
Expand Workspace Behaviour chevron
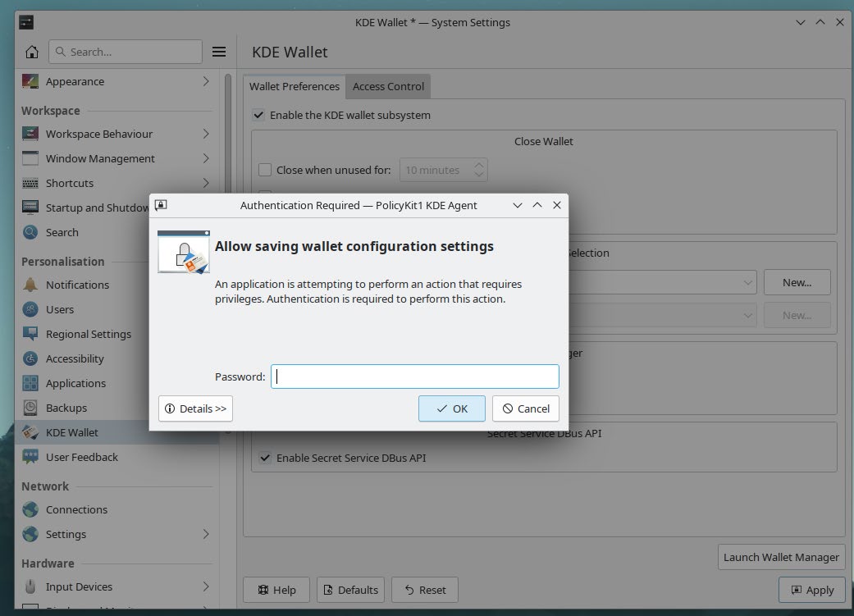click(206, 134)
